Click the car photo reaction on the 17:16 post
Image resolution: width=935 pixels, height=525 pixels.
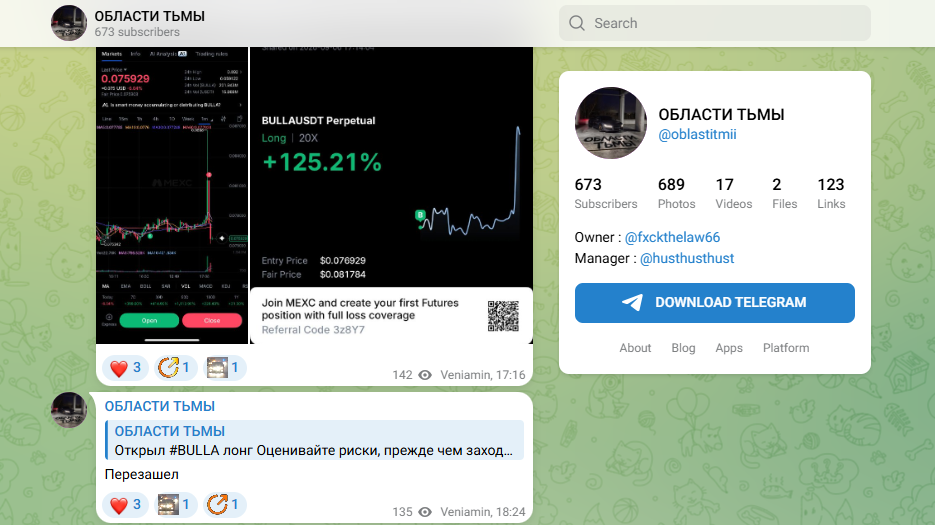click(224, 368)
